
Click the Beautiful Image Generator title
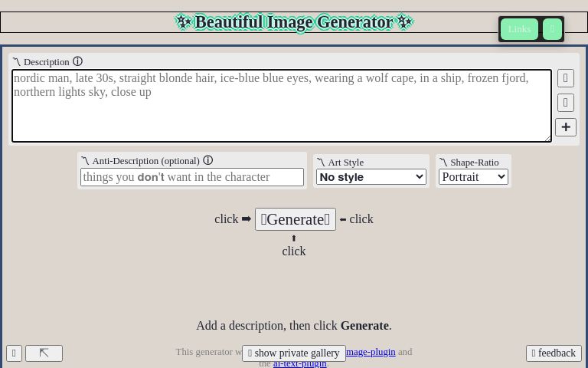294,22
